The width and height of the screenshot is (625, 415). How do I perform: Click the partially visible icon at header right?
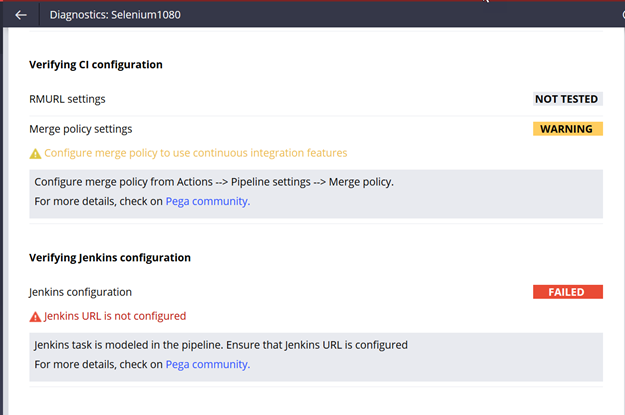pos(621,15)
